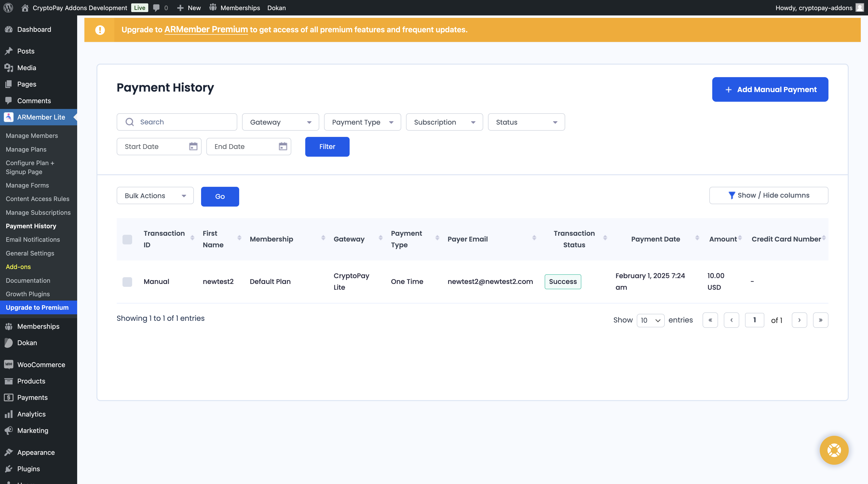This screenshot has width=868, height=484.
Task: Click the orange help bubble at bottom right
Action: click(834, 450)
